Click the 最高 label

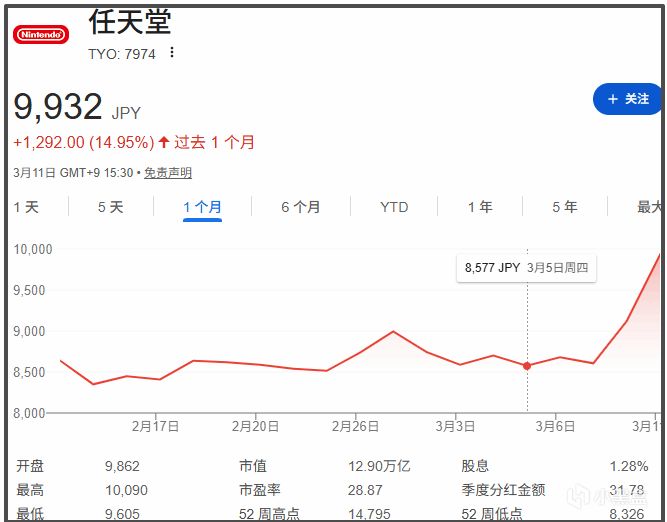30,490
